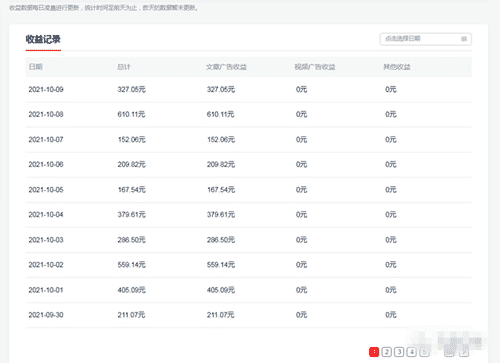Viewport: 500px width, 363px height.
Task: Click the next-page arrow in pagination
Action: 464,352
